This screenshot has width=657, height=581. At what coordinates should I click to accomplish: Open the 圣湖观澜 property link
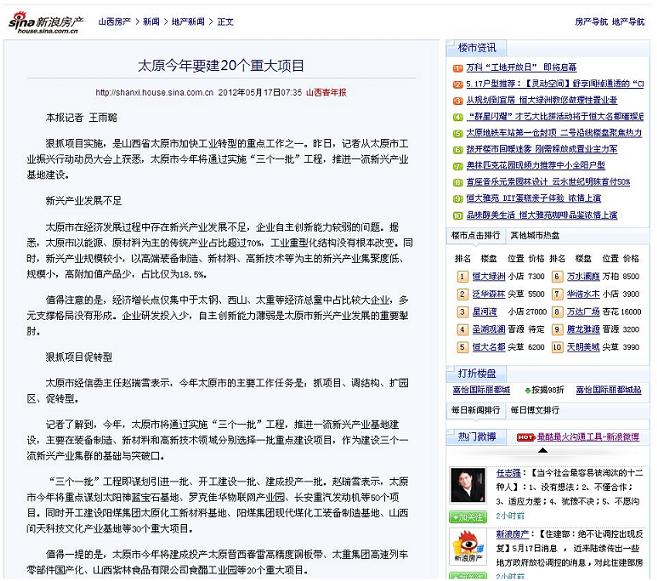489,330
